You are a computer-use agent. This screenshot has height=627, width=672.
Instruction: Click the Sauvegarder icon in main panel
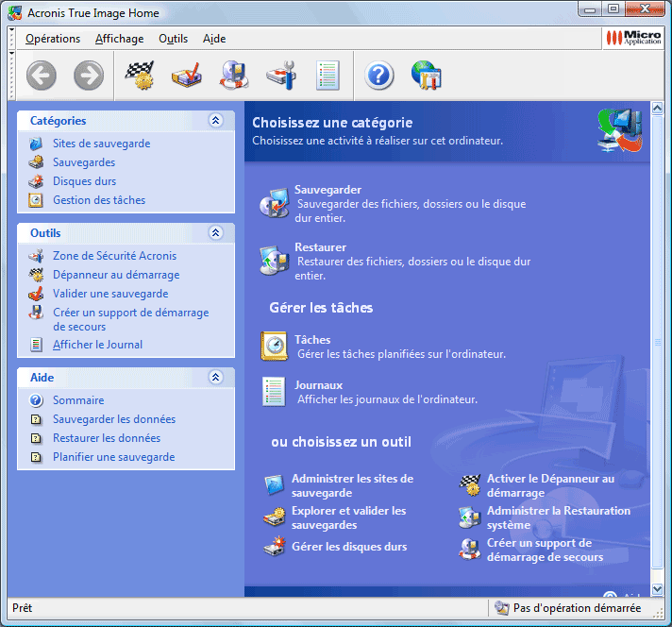tap(275, 203)
